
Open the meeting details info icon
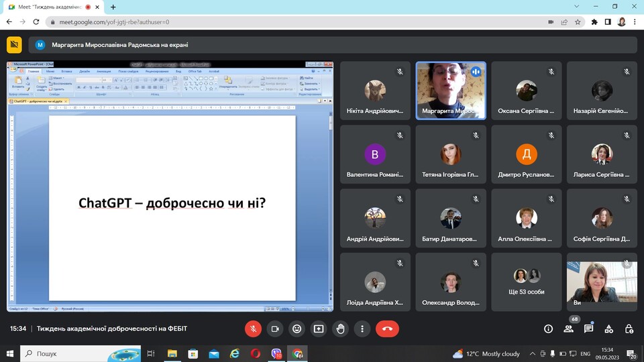pyautogui.click(x=548, y=328)
